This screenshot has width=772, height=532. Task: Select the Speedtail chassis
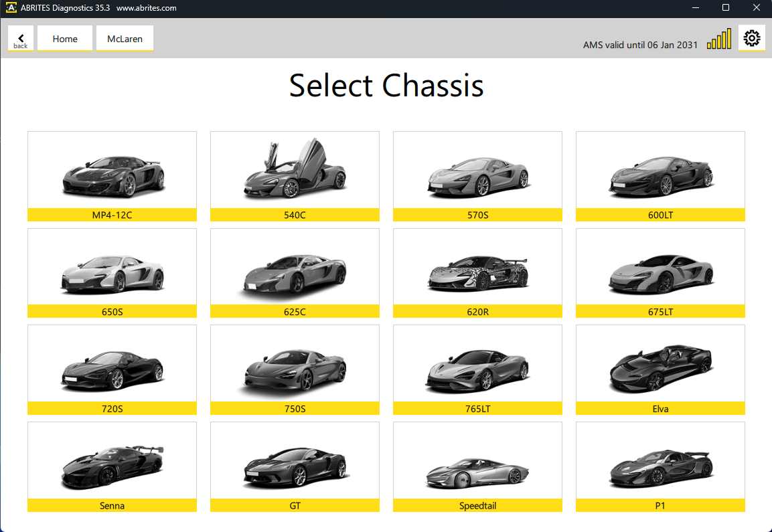(x=477, y=466)
